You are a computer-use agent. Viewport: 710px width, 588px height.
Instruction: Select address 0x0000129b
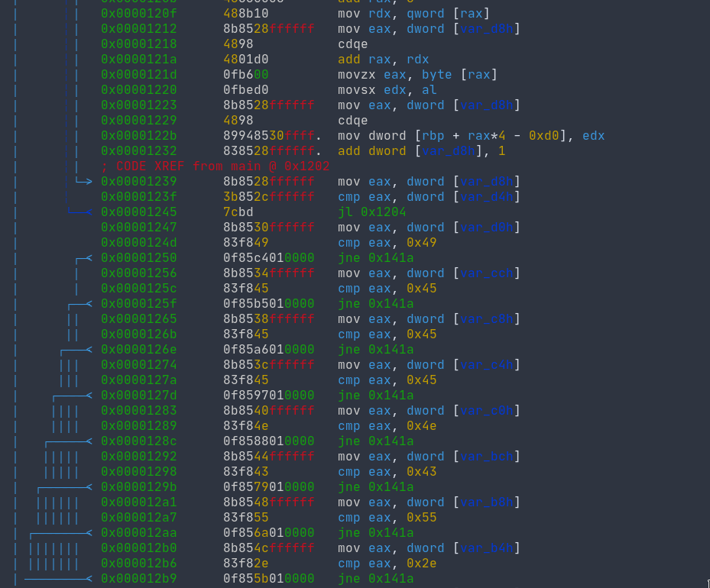[x=138, y=488]
